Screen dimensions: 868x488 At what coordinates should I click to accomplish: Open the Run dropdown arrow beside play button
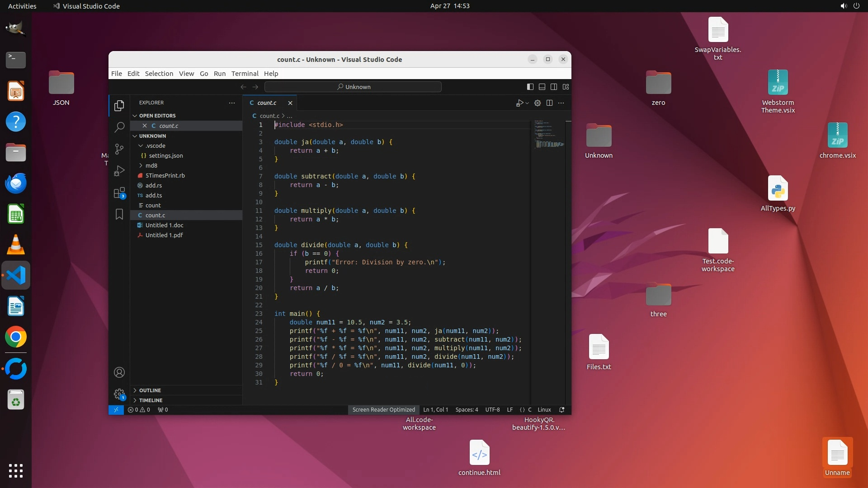[x=527, y=103]
